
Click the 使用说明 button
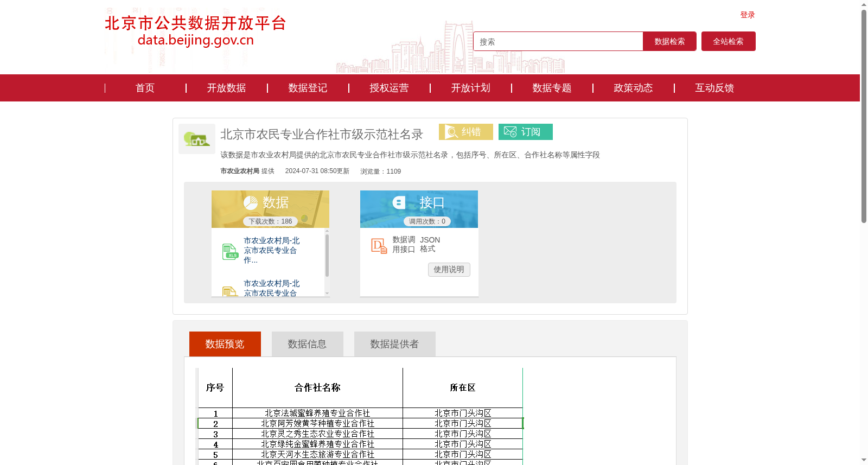point(449,270)
